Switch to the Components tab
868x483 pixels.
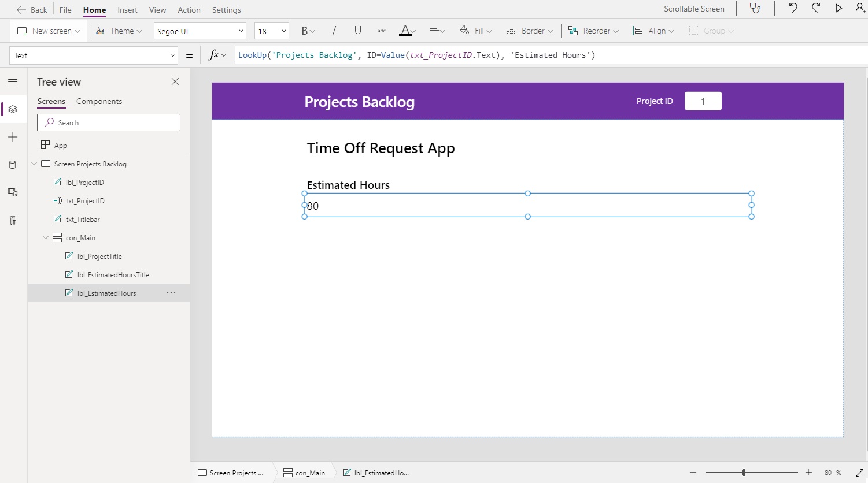coord(99,101)
